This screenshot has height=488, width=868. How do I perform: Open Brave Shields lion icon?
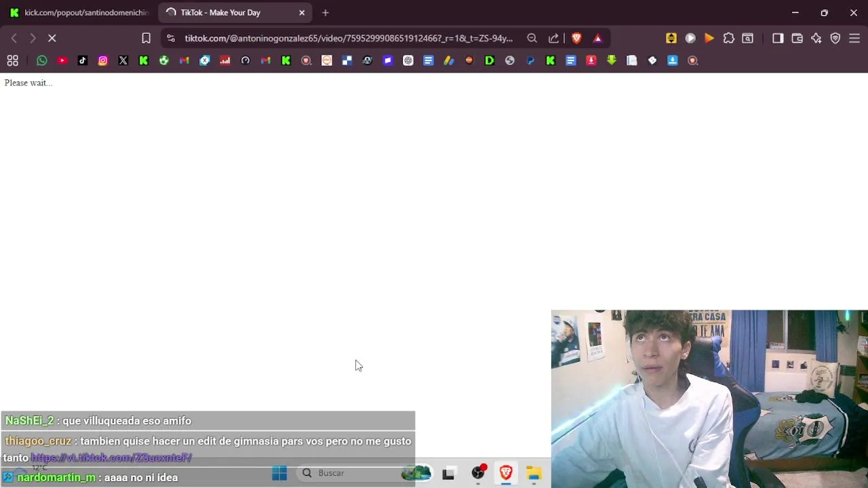[576, 39]
